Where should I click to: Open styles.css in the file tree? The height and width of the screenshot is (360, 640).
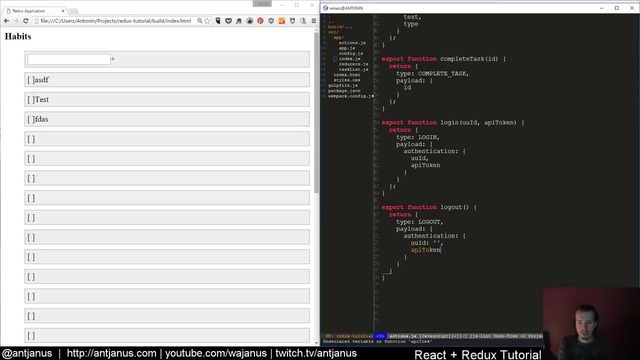pos(347,80)
